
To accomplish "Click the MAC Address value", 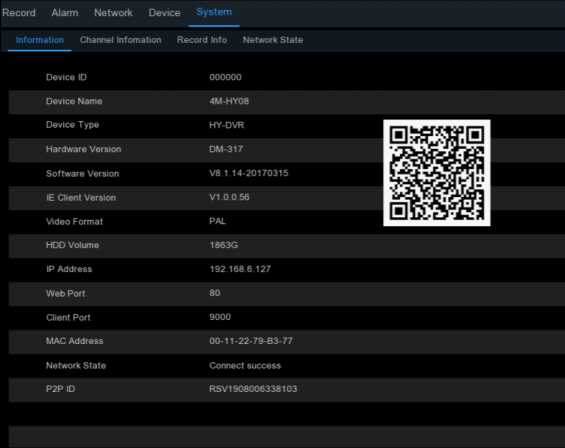I will pos(251,341).
